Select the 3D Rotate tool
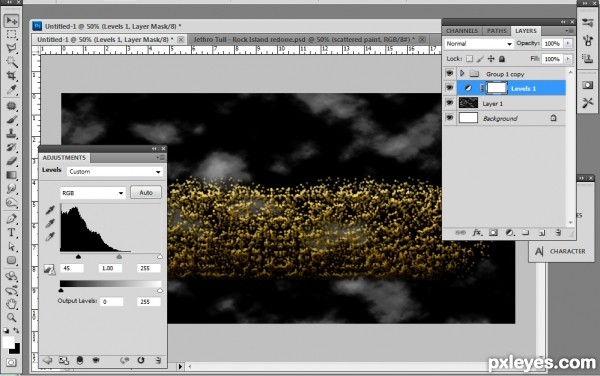Image resolution: width=600 pixels, height=376 pixels. point(11,276)
